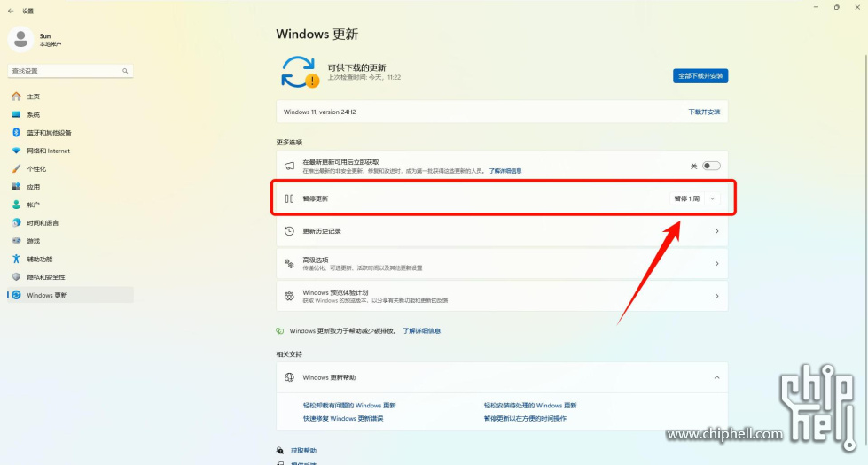This screenshot has width=868, height=465.
Task: Click the 获取帮助 help icon
Action: point(280,451)
